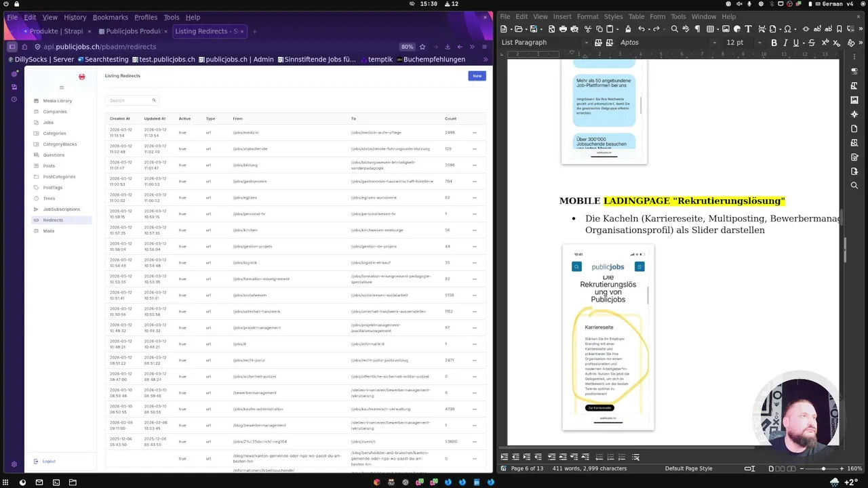Image resolution: width=868 pixels, height=488 pixels.
Task: Click the 80% zoom indicator in Firefox
Action: (x=407, y=47)
